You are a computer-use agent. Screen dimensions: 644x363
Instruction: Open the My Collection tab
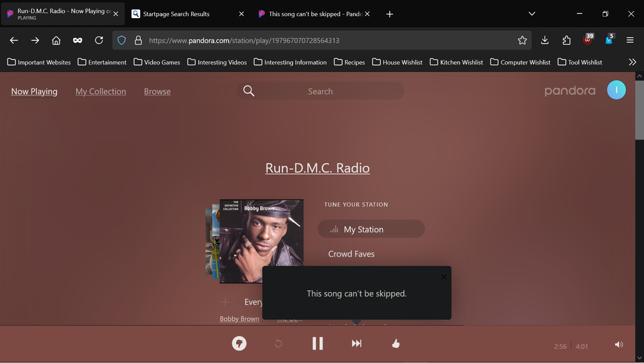[x=101, y=92]
